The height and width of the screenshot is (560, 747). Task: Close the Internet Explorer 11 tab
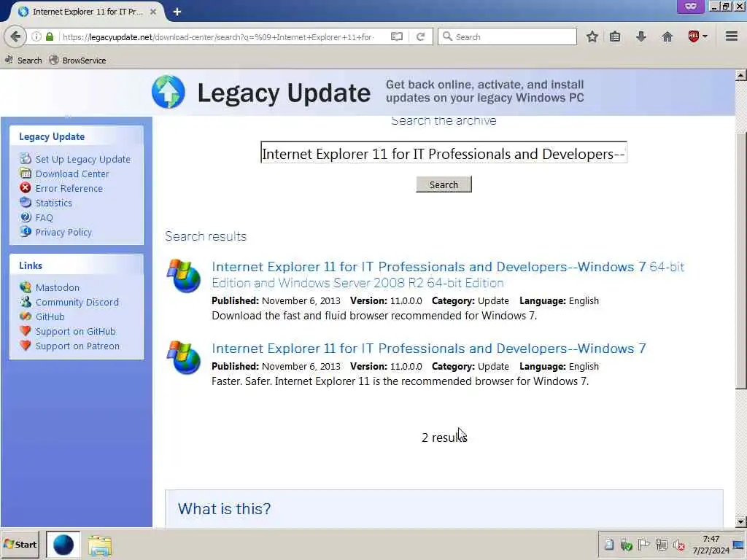(x=153, y=12)
